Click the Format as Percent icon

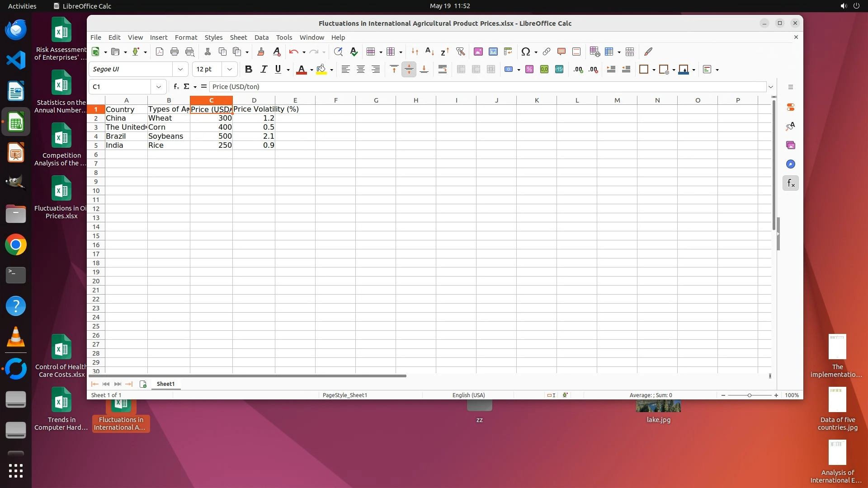pos(529,69)
